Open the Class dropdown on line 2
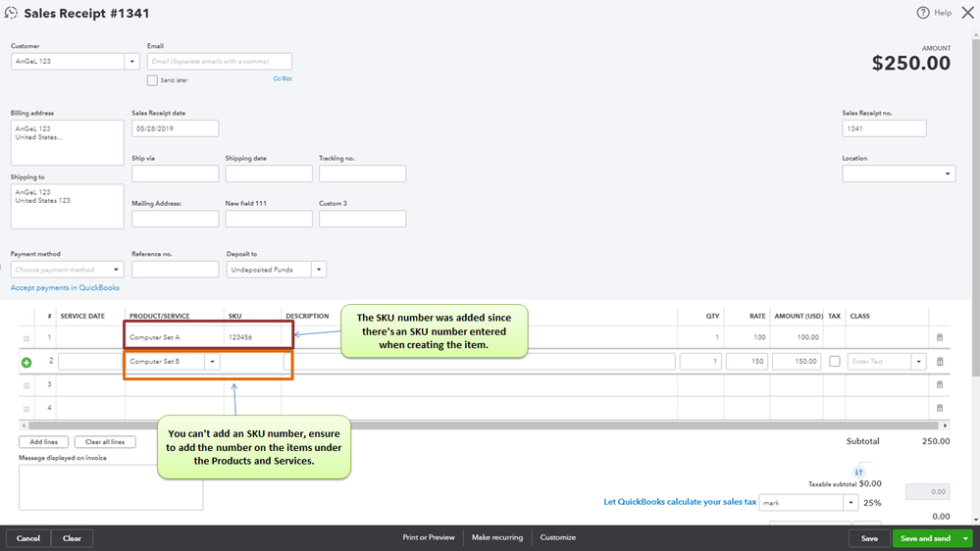 [x=919, y=361]
